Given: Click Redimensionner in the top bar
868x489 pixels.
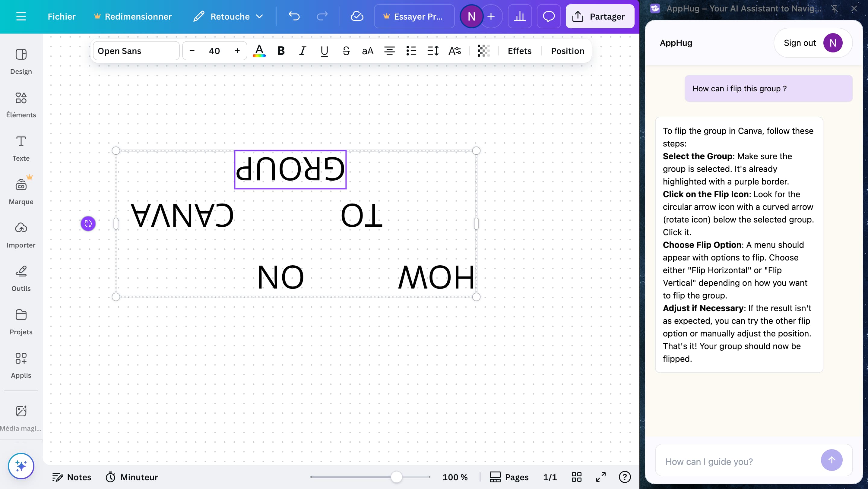Looking at the screenshot, I should 133,16.
